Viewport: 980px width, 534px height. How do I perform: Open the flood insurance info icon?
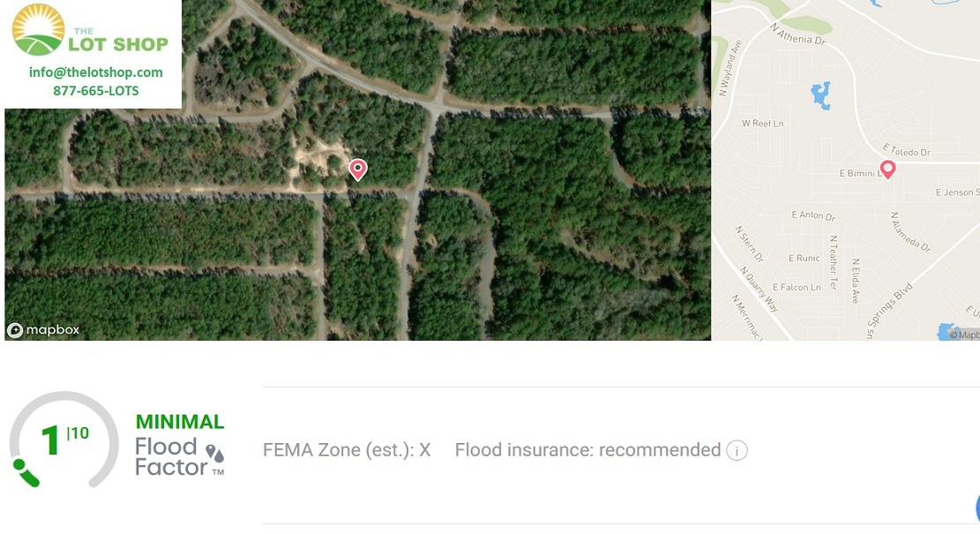point(737,450)
